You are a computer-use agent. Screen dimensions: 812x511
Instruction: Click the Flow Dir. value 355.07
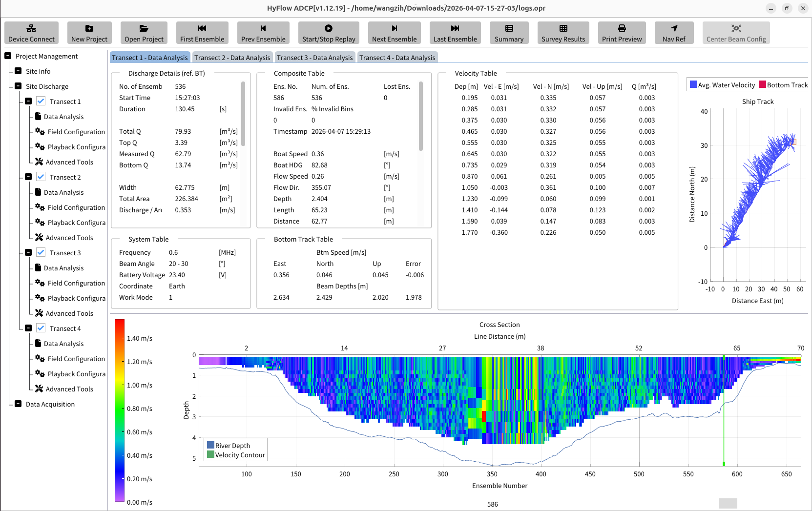point(321,187)
